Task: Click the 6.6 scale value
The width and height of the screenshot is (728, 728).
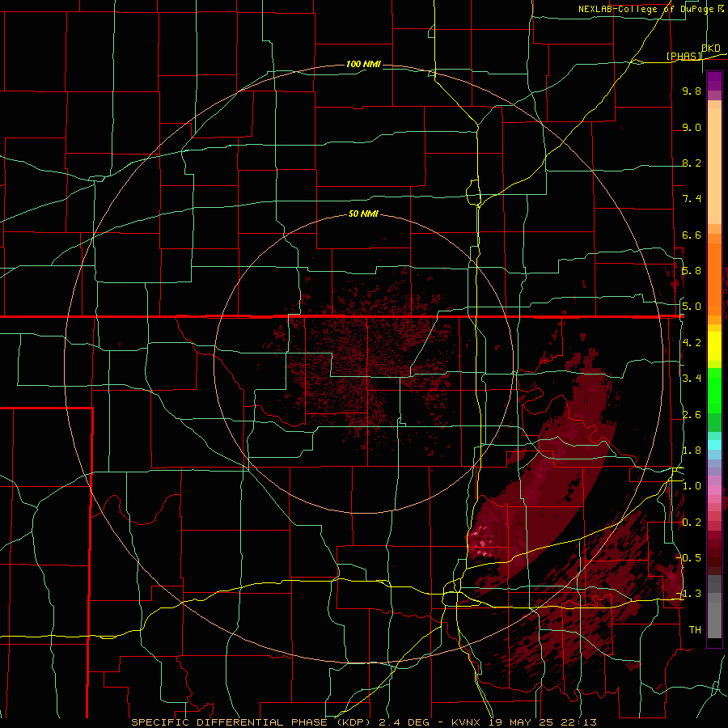Action: pos(692,235)
